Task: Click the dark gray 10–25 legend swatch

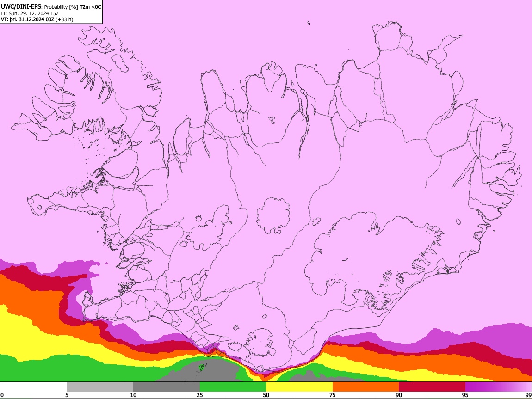Action: coord(166,387)
